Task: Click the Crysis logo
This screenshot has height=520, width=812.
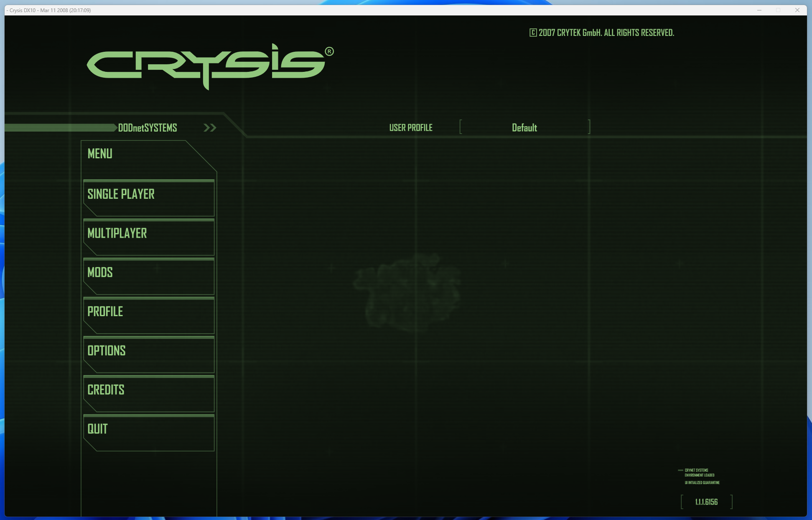Action: pyautogui.click(x=206, y=66)
